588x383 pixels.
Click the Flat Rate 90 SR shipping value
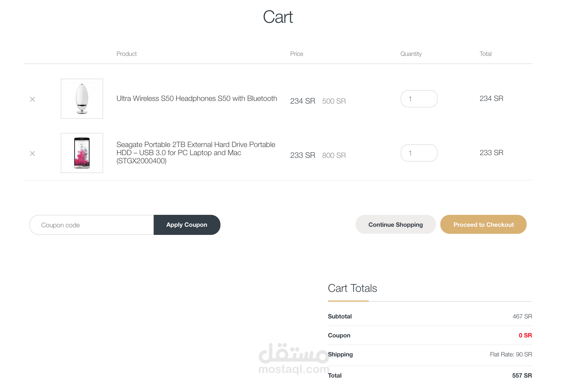coord(511,354)
